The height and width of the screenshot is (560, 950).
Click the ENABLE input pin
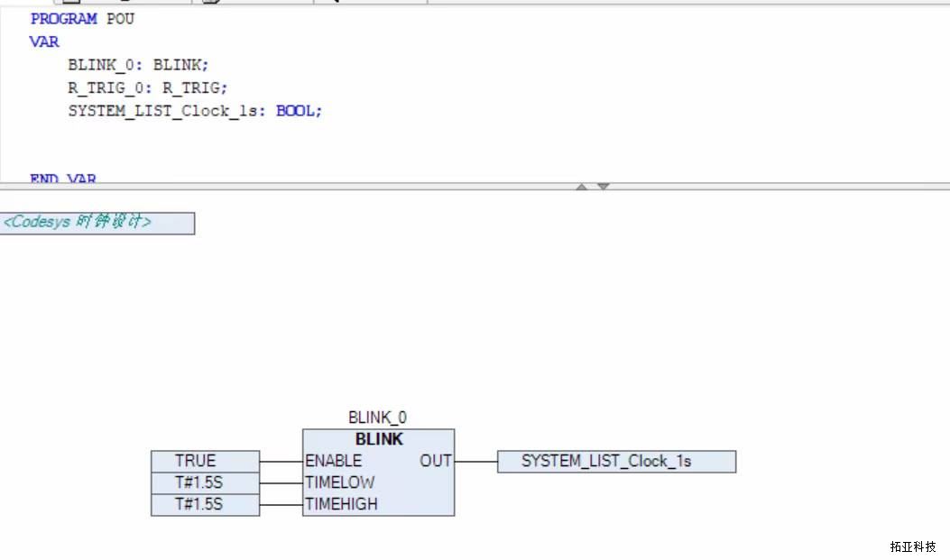[x=333, y=461]
